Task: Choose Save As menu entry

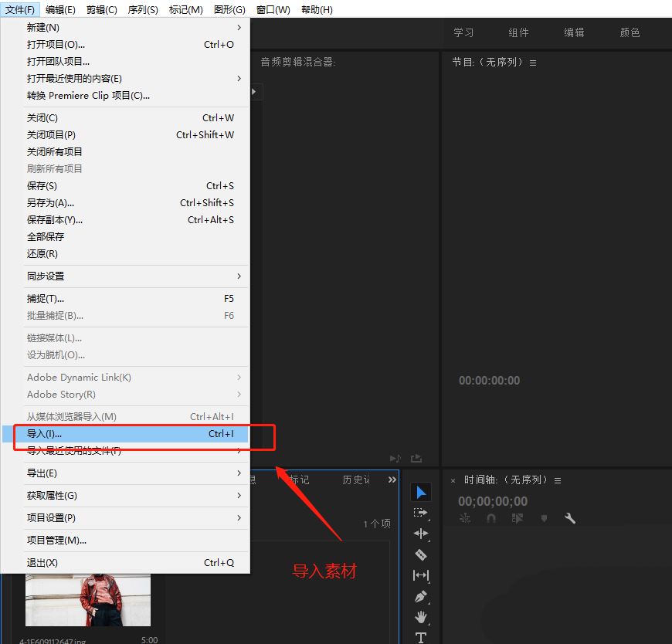Action: [125, 202]
